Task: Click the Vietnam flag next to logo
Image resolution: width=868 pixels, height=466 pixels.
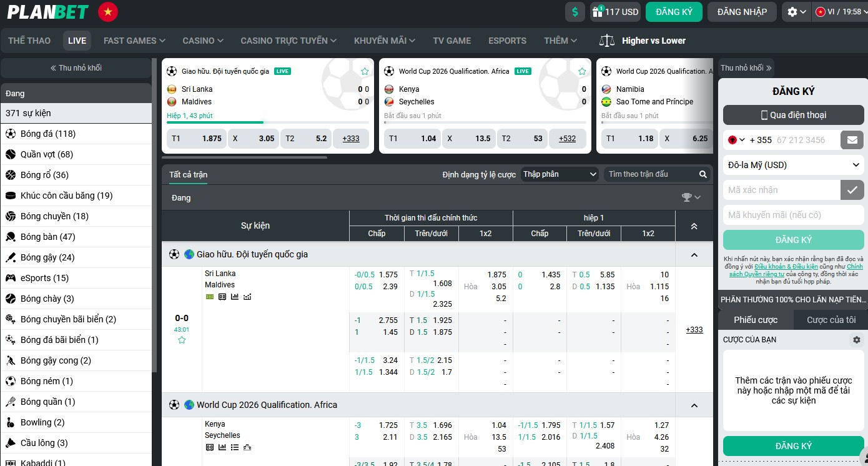Action: (x=108, y=12)
